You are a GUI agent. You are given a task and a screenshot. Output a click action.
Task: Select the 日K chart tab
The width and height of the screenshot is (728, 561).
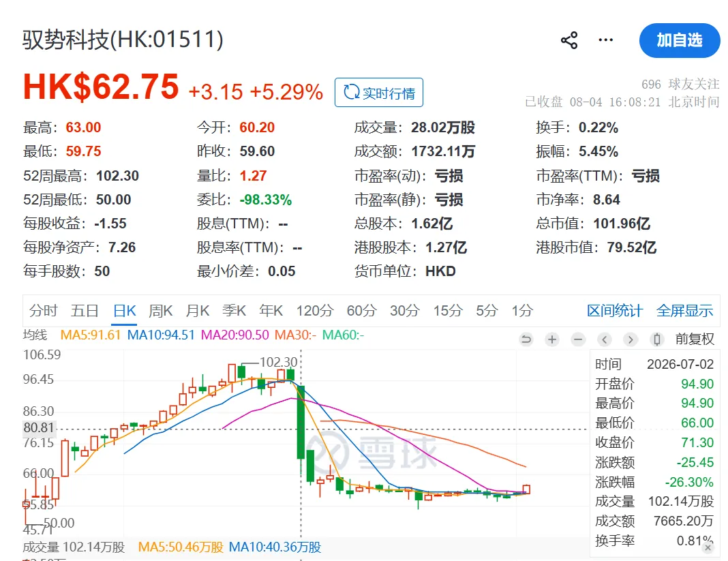pos(125,310)
